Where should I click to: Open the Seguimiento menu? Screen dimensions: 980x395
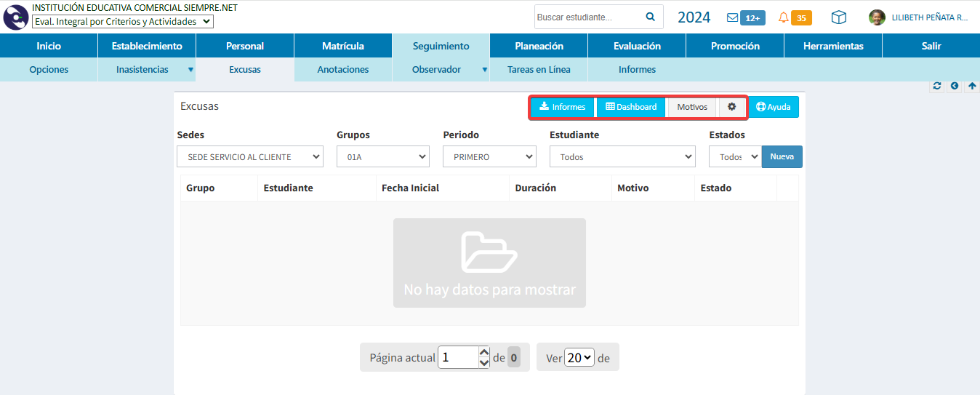click(x=441, y=46)
